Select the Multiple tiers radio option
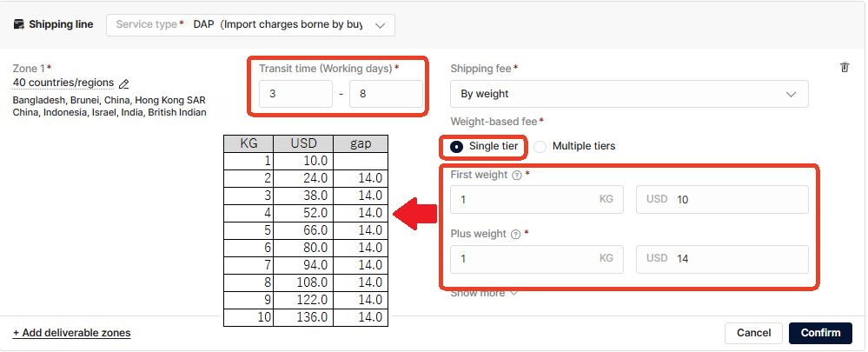The height and width of the screenshot is (352, 868). click(540, 146)
